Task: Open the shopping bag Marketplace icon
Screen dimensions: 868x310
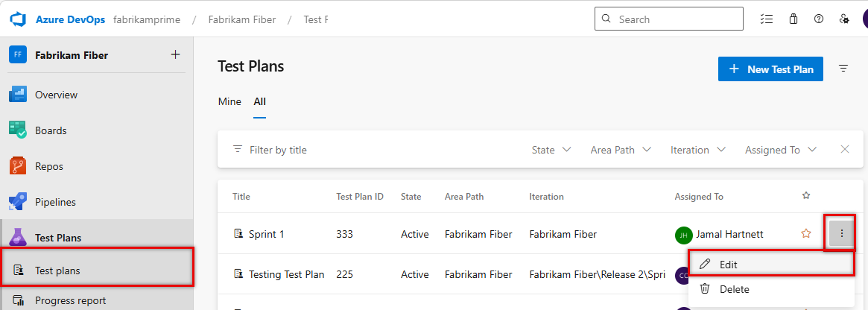Action: (793, 19)
